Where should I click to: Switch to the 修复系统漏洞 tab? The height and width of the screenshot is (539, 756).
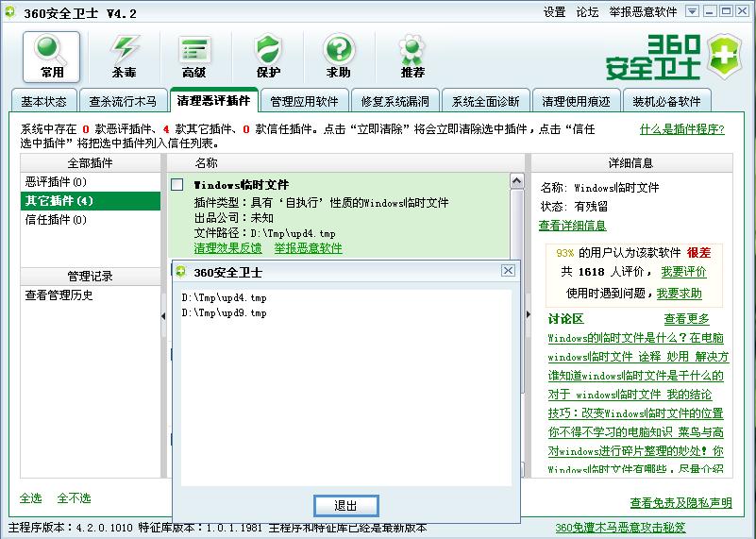[x=395, y=101]
